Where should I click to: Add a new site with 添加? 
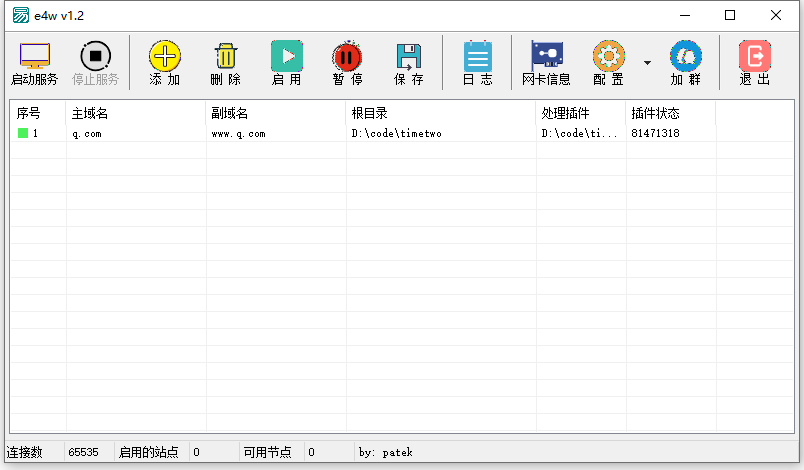(x=165, y=63)
